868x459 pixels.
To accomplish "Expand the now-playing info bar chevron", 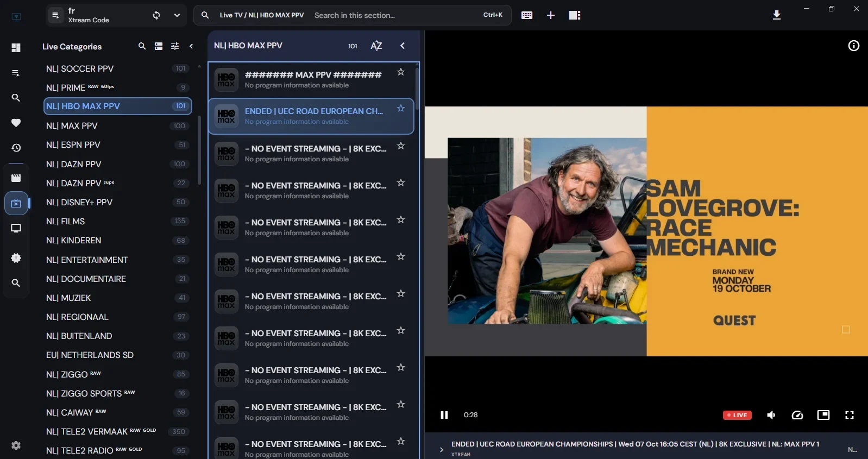I will [441, 449].
